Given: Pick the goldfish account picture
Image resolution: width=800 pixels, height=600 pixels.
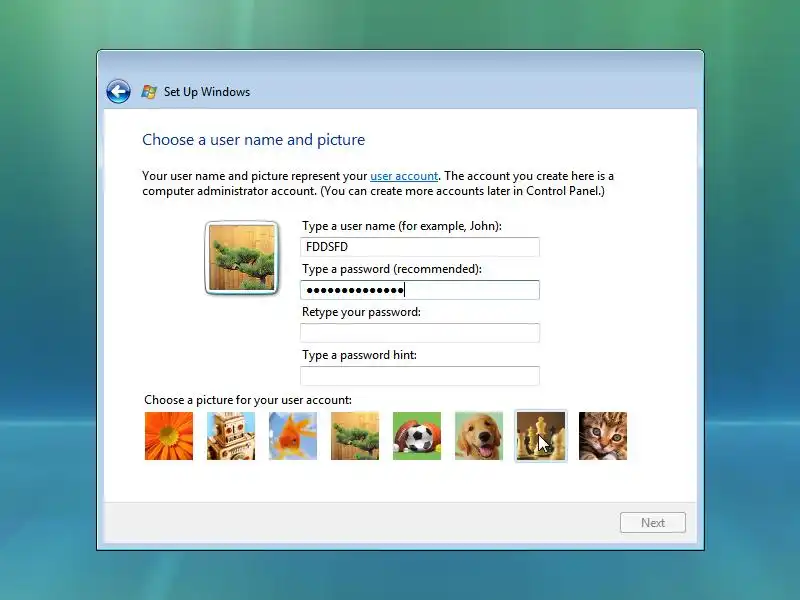Looking at the screenshot, I should [293, 436].
